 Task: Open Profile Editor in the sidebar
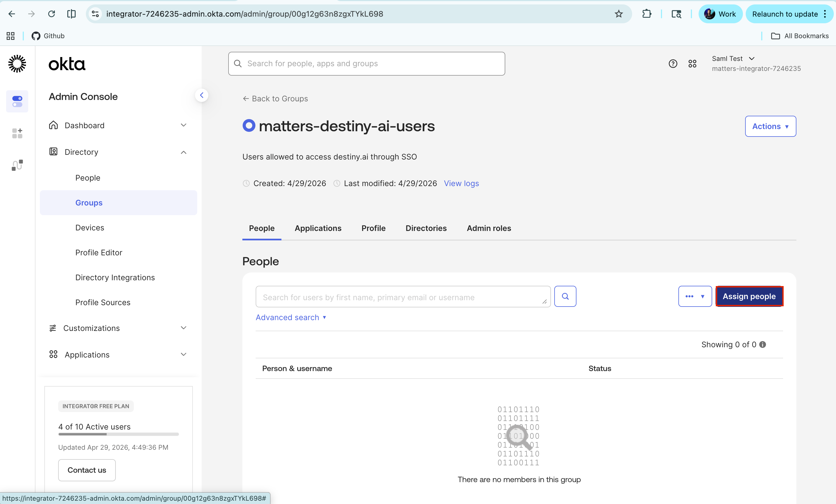coord(99,252)
